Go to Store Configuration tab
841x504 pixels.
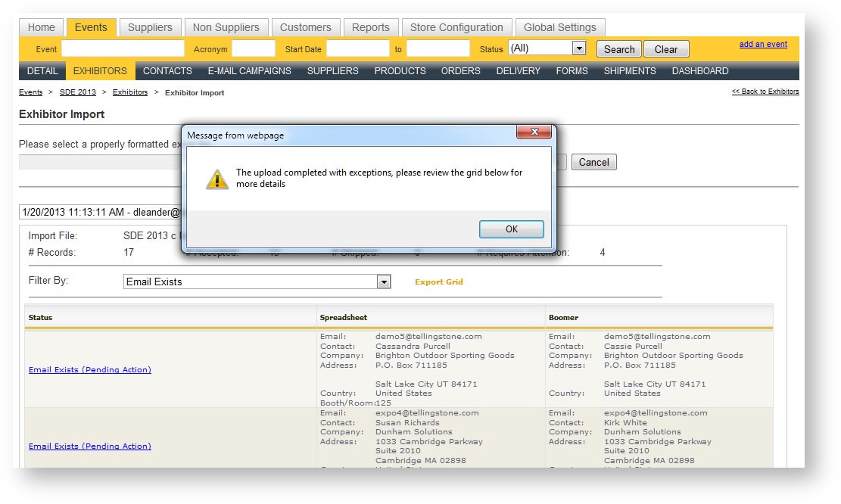pyautogui.click(x=456, y=27)
